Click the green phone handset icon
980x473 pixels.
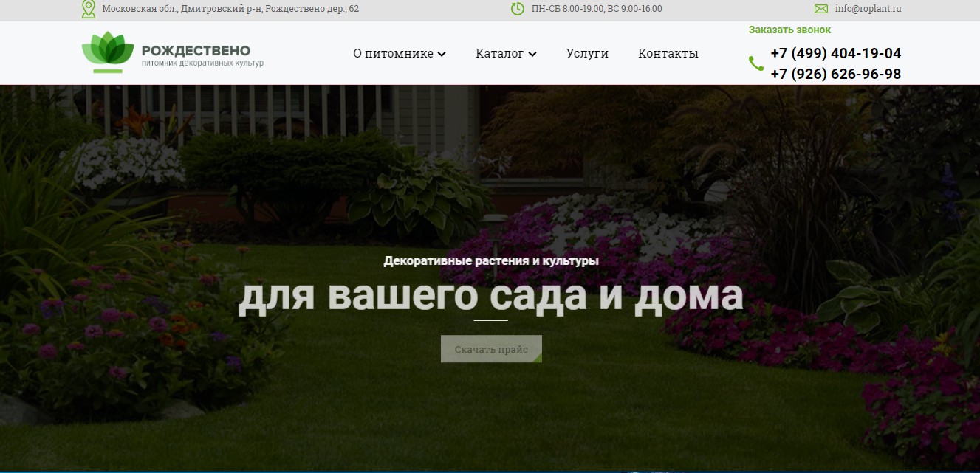coord(756,63)
